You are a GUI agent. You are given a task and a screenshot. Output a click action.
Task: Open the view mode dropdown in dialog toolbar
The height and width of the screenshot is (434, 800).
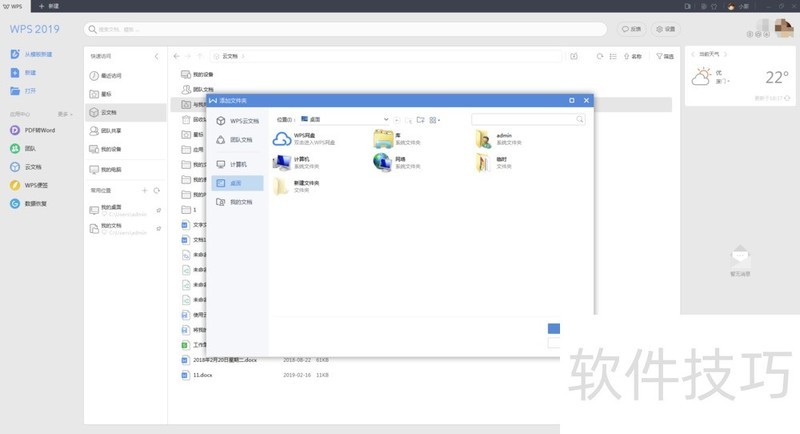[x=435, y=120]
